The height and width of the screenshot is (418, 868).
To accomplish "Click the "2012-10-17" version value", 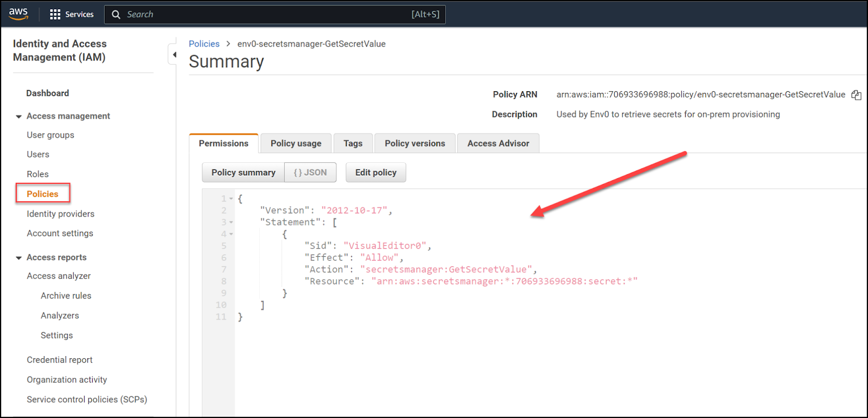I will tap(354, 211).
